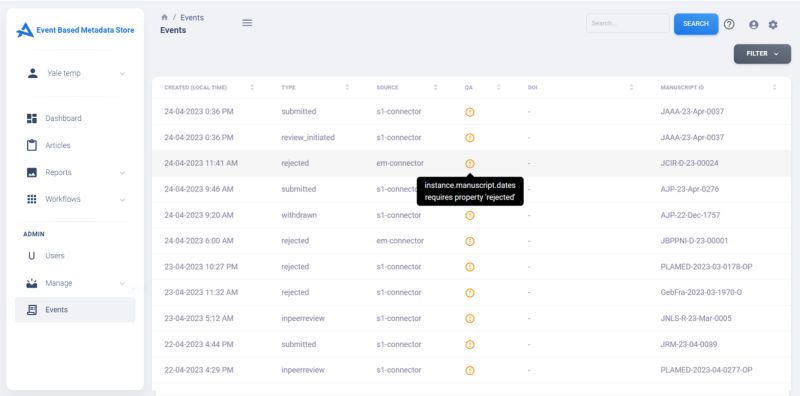This screenshot has height=396, width=800.
Task: Open Manage in the admin sidebar
Action: [x=59, y=283]
